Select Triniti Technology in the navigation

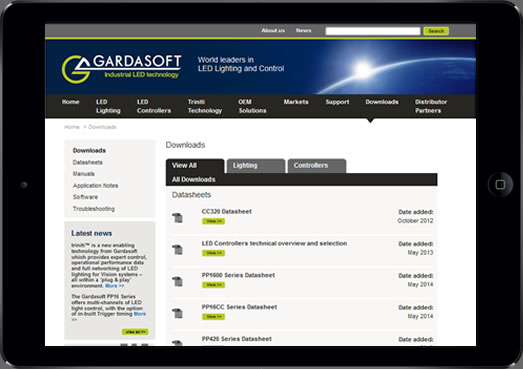204,106
